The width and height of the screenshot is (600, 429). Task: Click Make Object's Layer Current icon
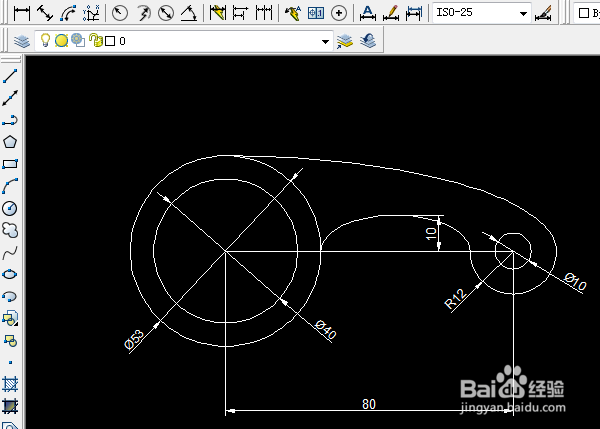(x=345, y=41)
